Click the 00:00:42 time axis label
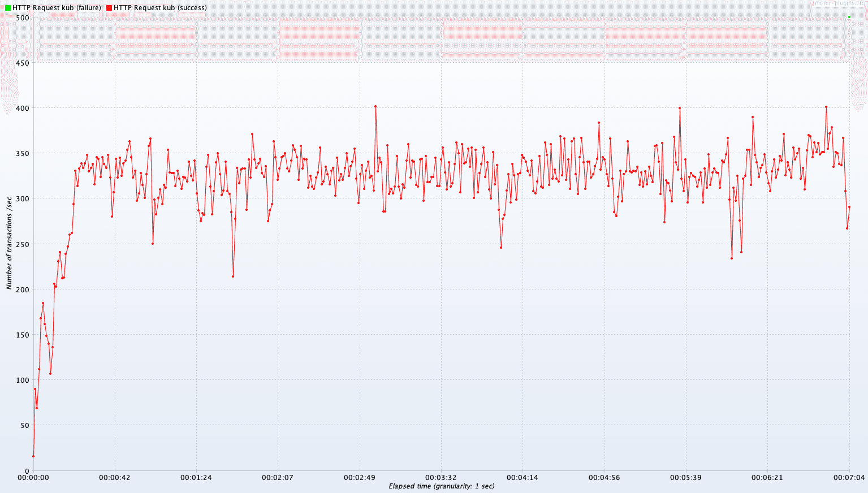The height and width of the screenshot is (493, 868). click(x=115, y=478)
